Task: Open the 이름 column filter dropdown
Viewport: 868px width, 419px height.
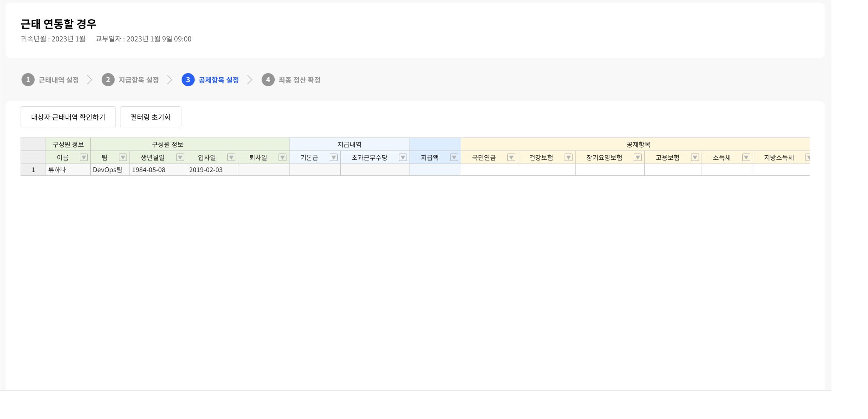Action: click(84, 158)
